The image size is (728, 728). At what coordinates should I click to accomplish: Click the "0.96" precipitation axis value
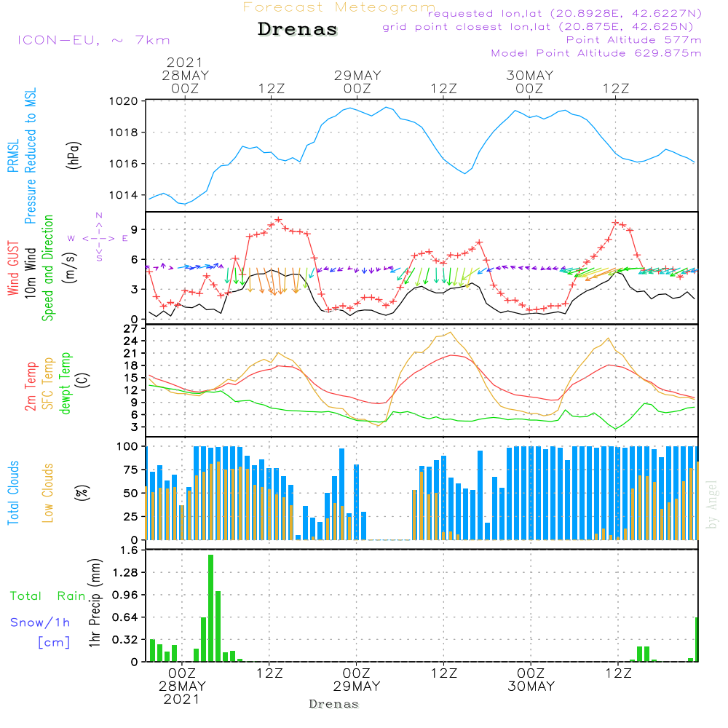coord(125,596)
